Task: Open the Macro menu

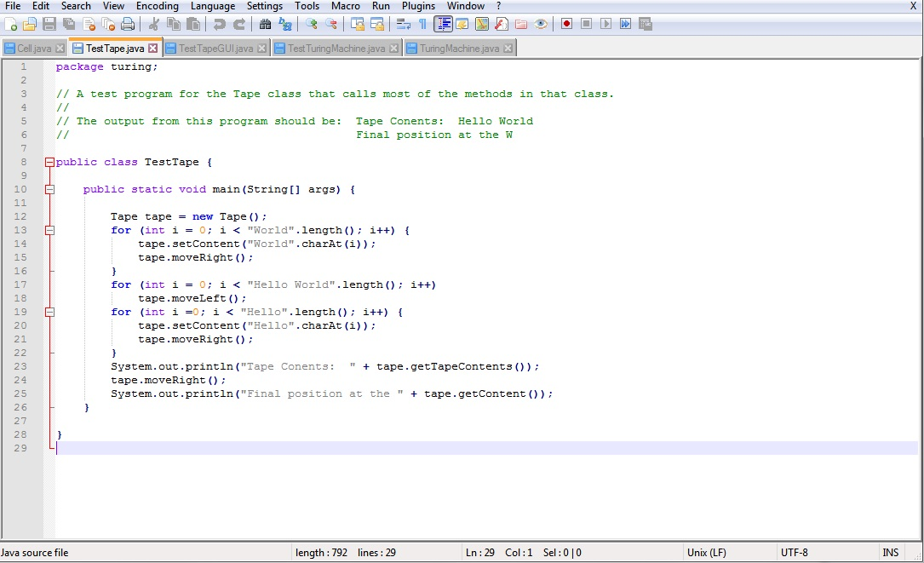Action: [346, 6]
